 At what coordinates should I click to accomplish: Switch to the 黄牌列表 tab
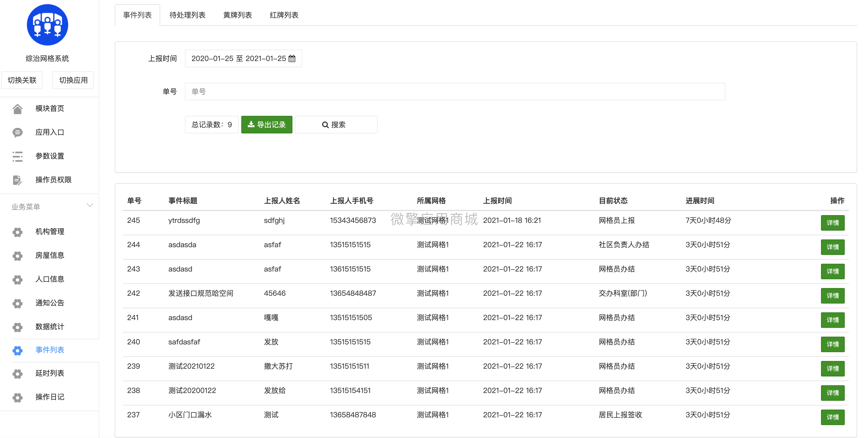238,15
